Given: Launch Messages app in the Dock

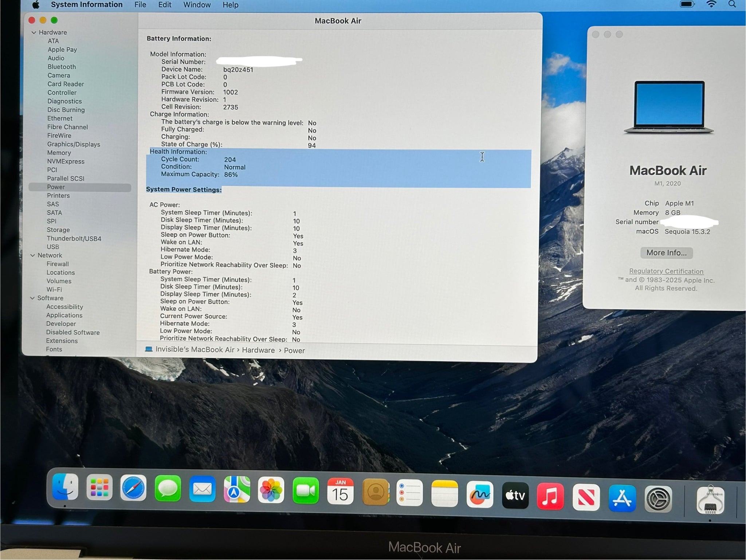Looking at the screenshot, I should click(x=168, y=488).
